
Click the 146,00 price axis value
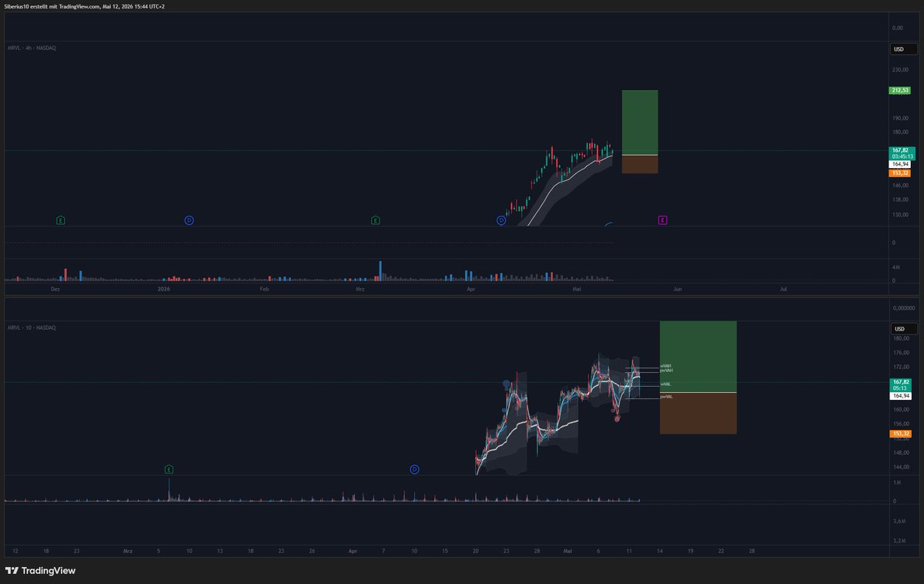[x=899, y=186]
